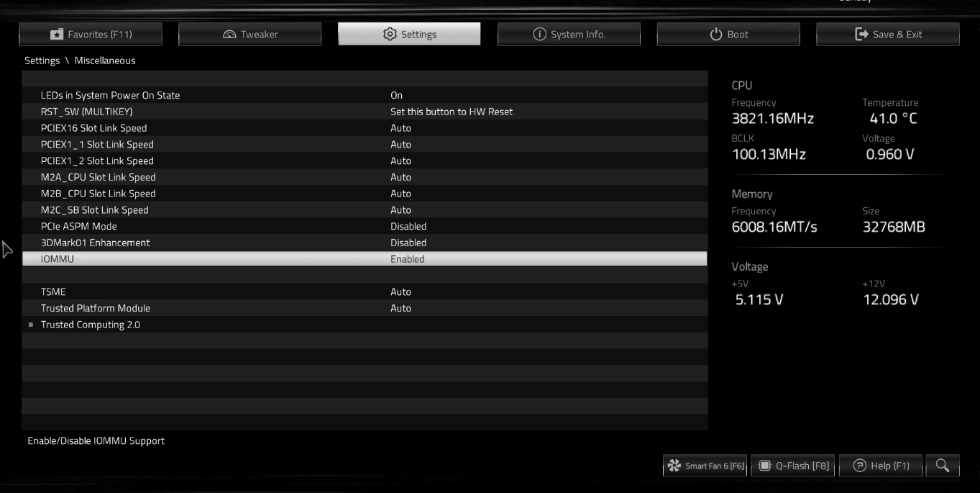Open M2A_CPU Slot Link Speed setting
The width and height of the screenshot is (980, 493).
[x=365, y=177]
